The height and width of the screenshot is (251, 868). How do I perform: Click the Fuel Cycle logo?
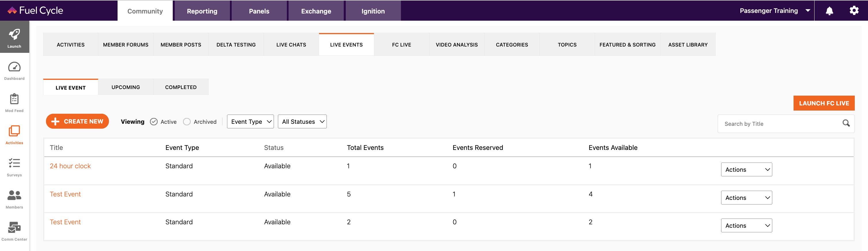click(x=35, y=10)
